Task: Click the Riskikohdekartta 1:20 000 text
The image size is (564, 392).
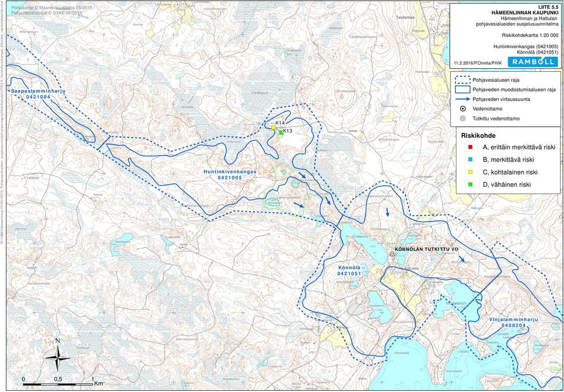Action: coord(530,35)
